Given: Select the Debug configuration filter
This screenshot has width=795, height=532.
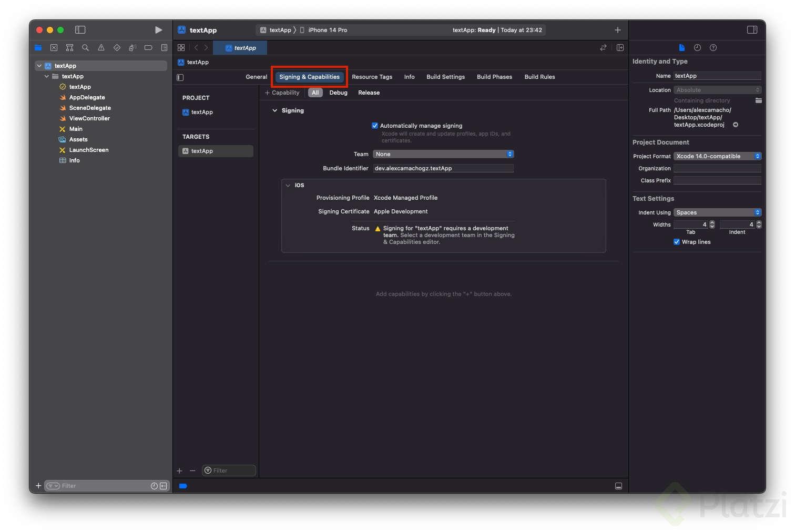Looking at the screenshot, I should click(x=339, y=93).
